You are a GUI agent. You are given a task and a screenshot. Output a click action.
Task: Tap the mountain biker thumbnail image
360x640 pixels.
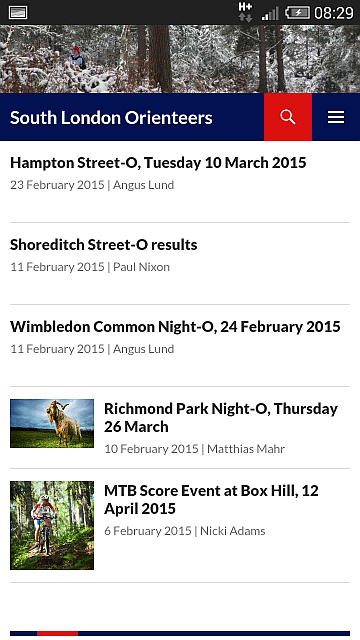pos(52,525)
